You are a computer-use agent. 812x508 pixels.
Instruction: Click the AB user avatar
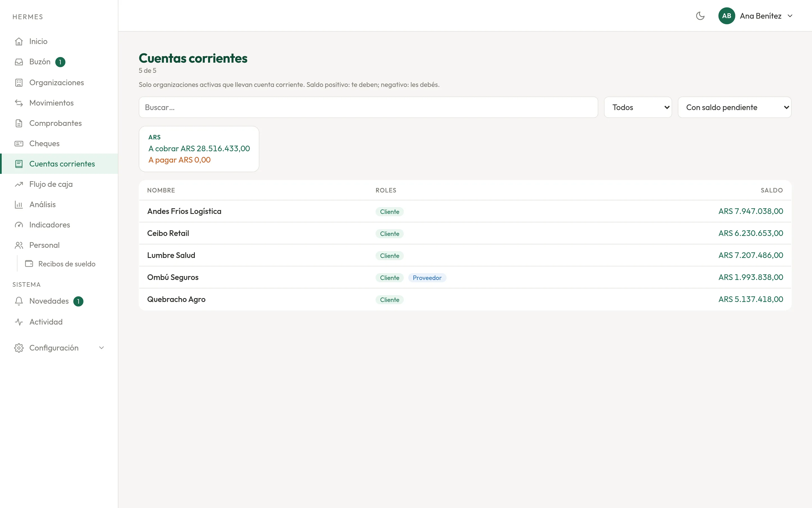click(x=727, y=16)
